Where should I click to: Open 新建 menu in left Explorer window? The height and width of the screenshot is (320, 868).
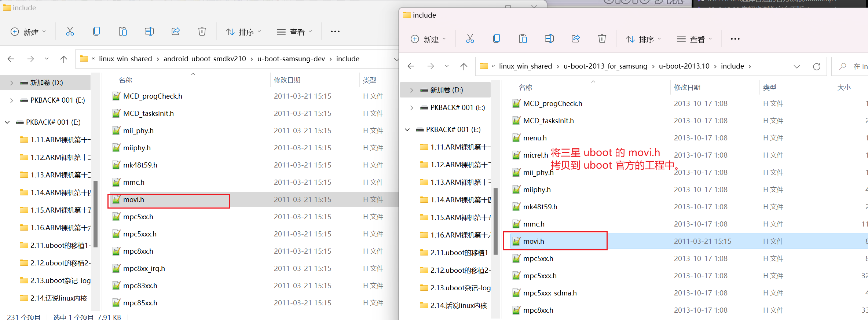28,32
